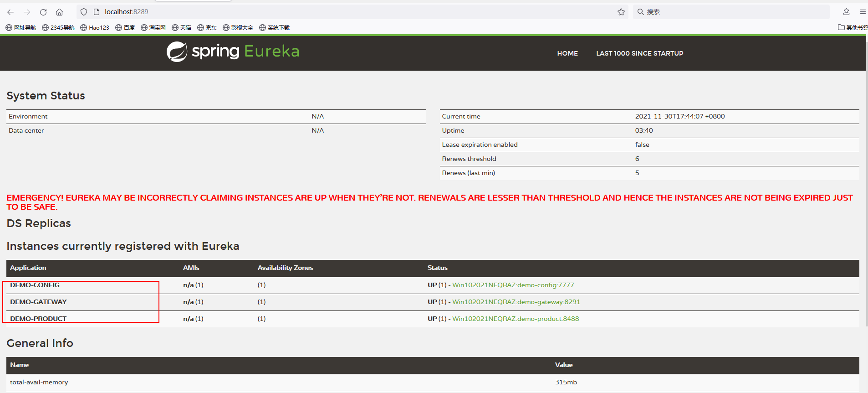Screen dimensions: 868x393
Task: Click the magnifier icon in the search box
Action: tap(640, 12)
